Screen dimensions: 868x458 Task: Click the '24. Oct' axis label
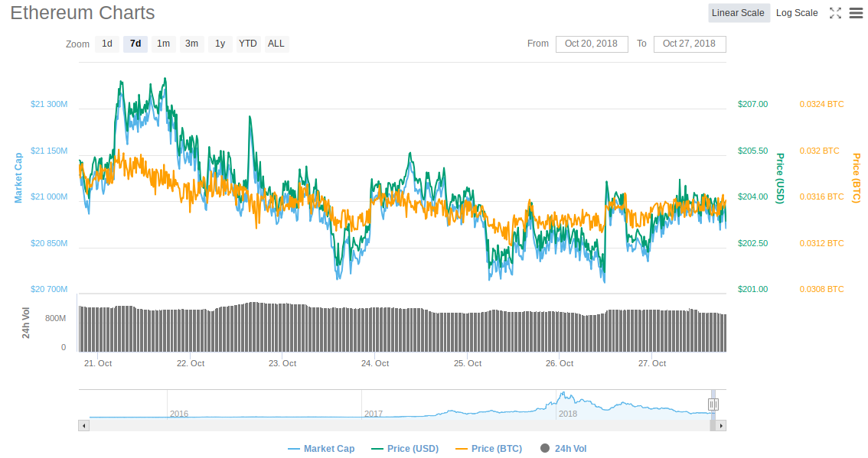point(375,363)
